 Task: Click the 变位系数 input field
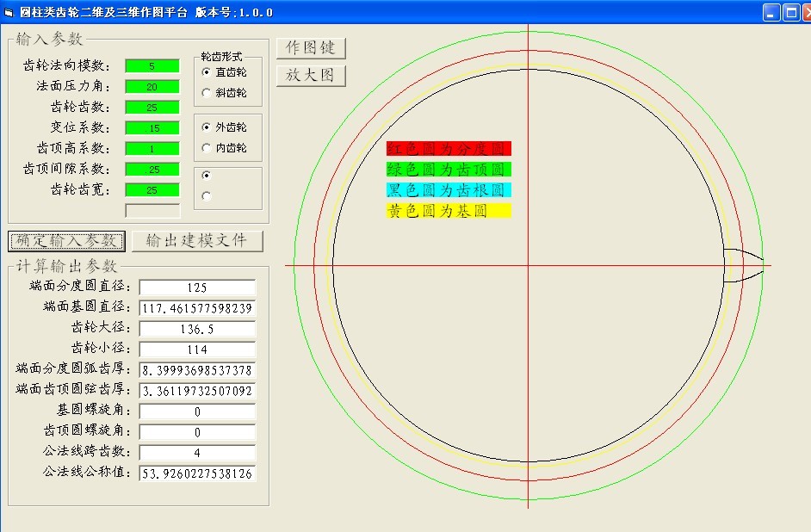(x=152, y=127)
